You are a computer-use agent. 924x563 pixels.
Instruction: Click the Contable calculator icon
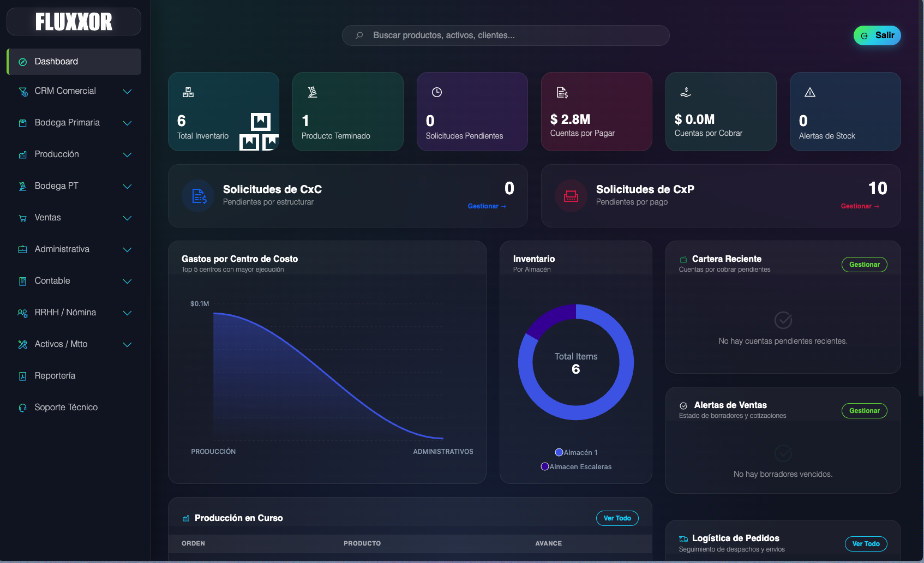(x=22, y=280)
